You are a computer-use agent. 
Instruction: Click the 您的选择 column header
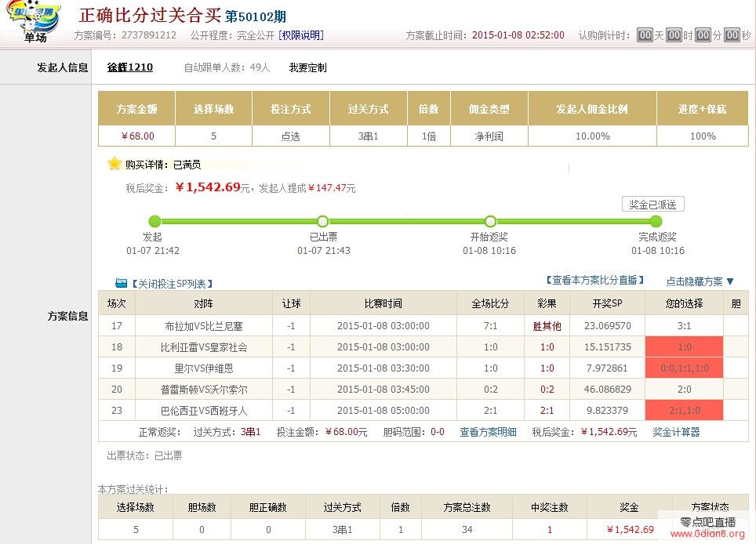[x=684, y=303]
